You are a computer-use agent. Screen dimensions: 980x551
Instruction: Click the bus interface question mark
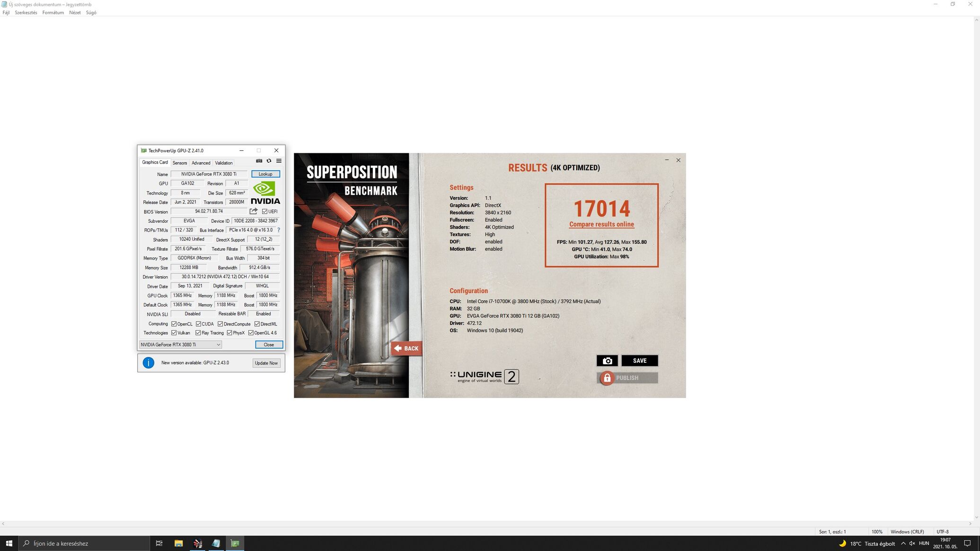(279, 230)
